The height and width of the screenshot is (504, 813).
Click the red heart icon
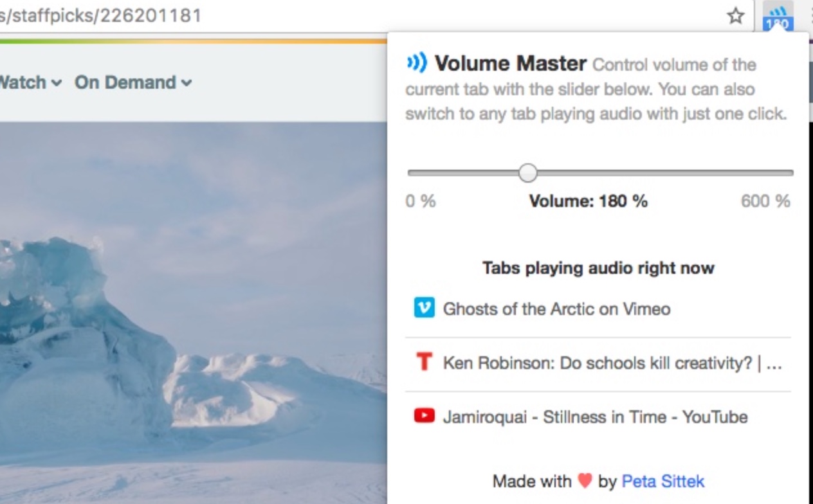click(584, 481)
